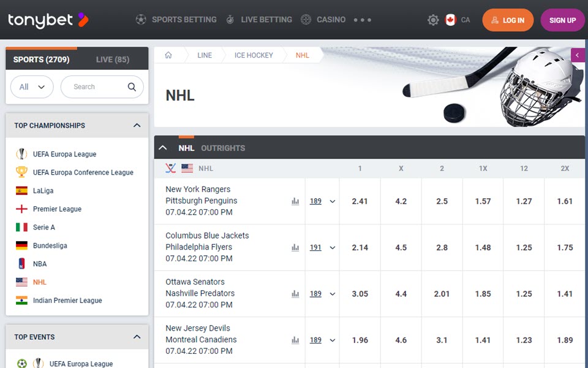Click the Sign Up button

[562, 20]
